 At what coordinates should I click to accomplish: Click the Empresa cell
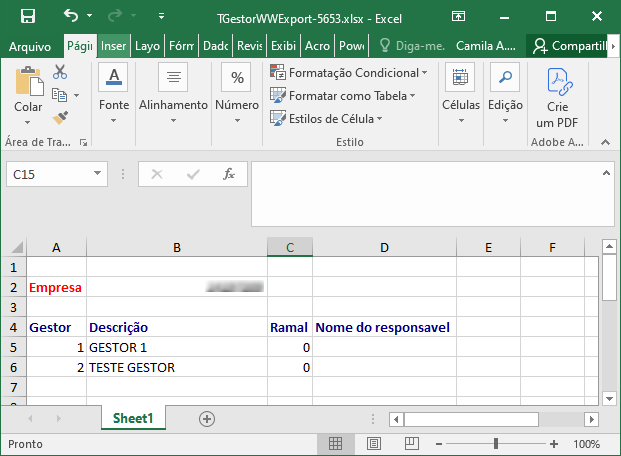[x=56, y=288]
